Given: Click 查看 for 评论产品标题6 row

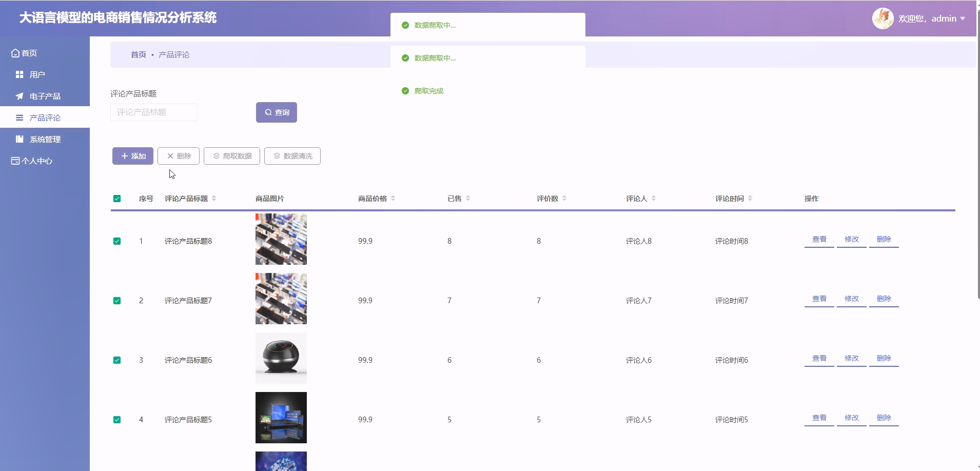Looking at the screenshot, I should (x=819, y=359).
